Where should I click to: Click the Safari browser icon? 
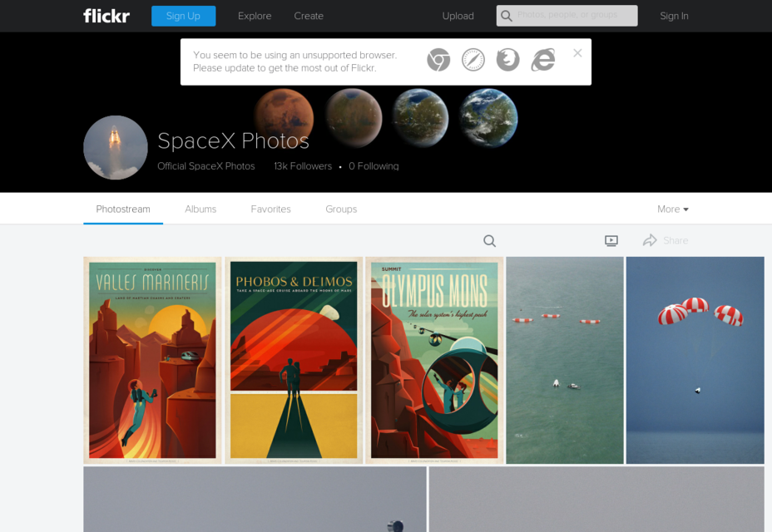(x=473, y=60)
